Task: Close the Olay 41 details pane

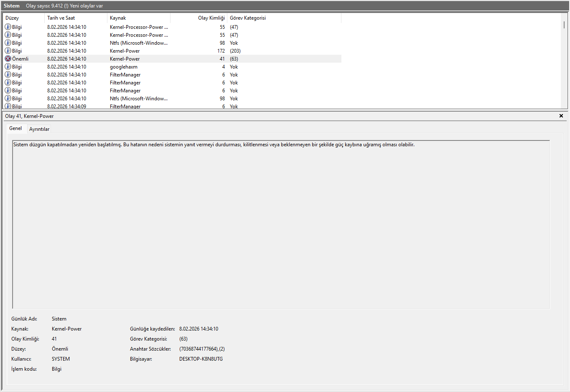Action: click(561, 116)
